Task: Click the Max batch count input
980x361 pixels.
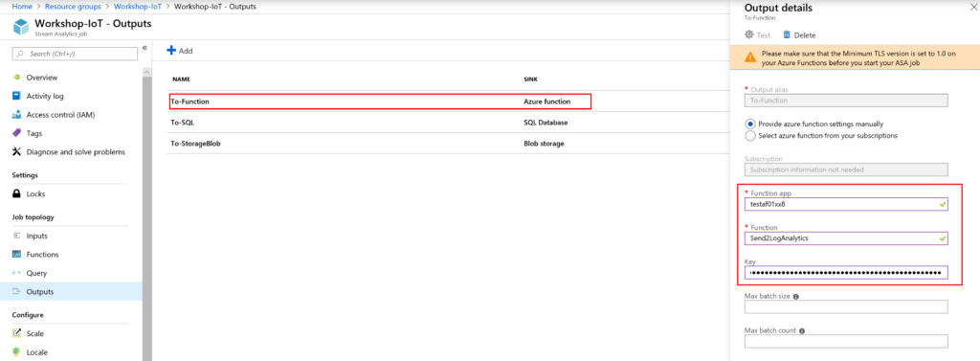Action: (x=846, y=341)
